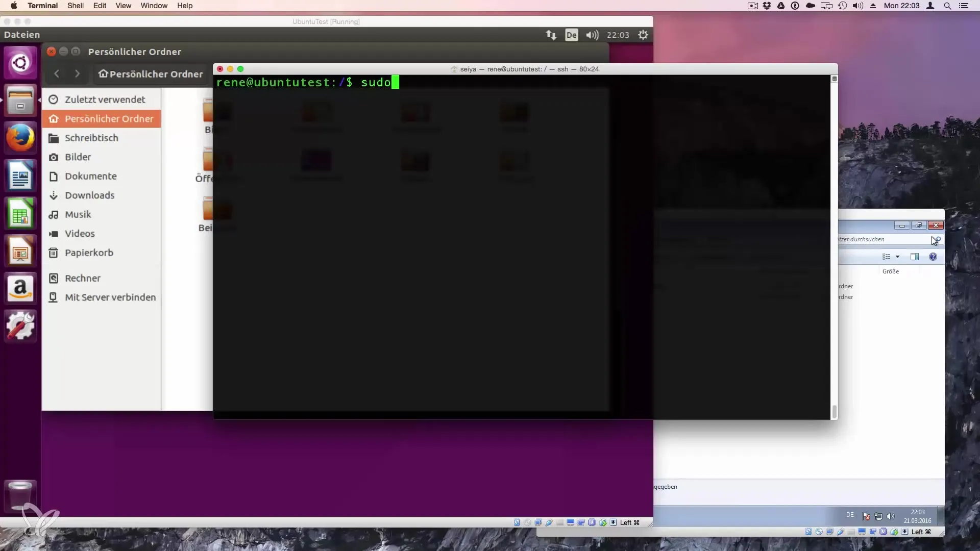Open the Dropbox menu bar icon
Screen dimensions: 980x551
pyautogui.click(x=767, y=6)
